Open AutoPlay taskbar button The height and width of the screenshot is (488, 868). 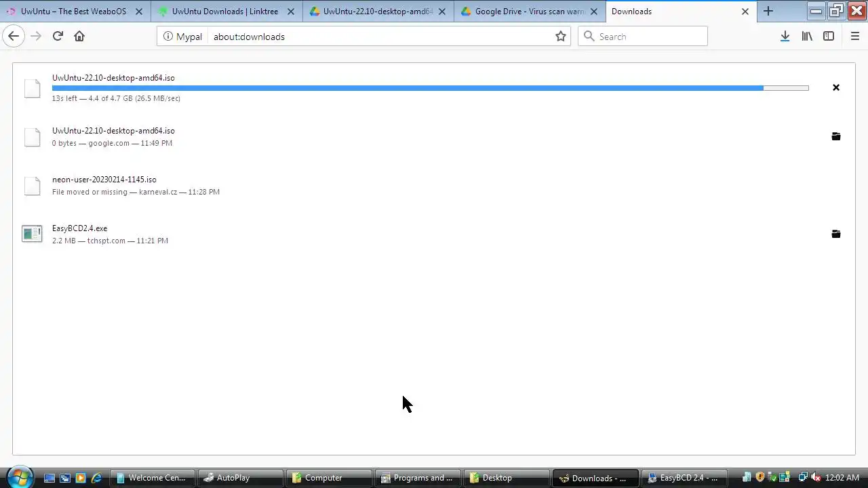click(241, 478)
